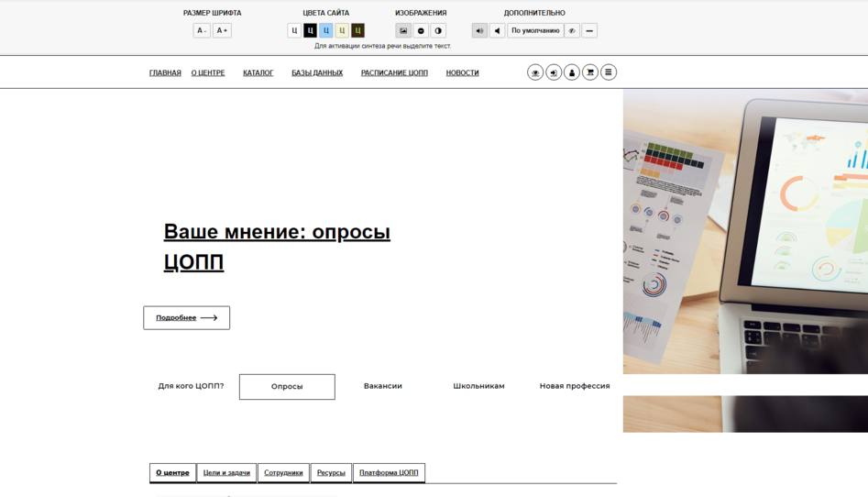This screenshot has width=868, height=497.
Task: Turn on speech synthesis sound
Action: (479, 30)
